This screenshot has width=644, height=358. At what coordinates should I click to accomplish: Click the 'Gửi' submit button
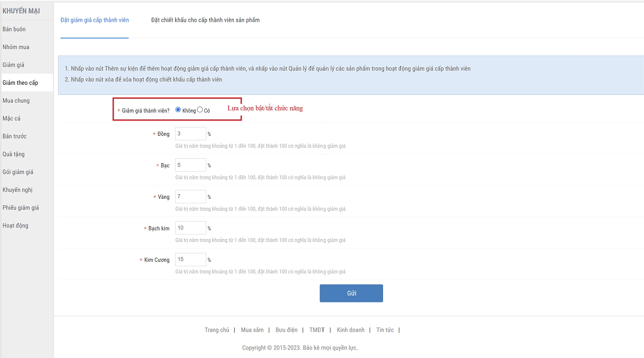[351, 293]
